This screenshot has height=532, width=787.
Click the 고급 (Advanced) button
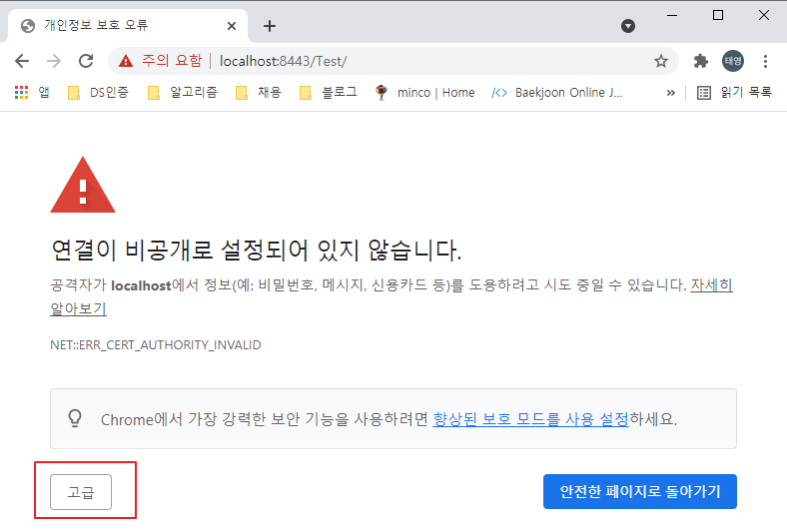pos(81,492)
